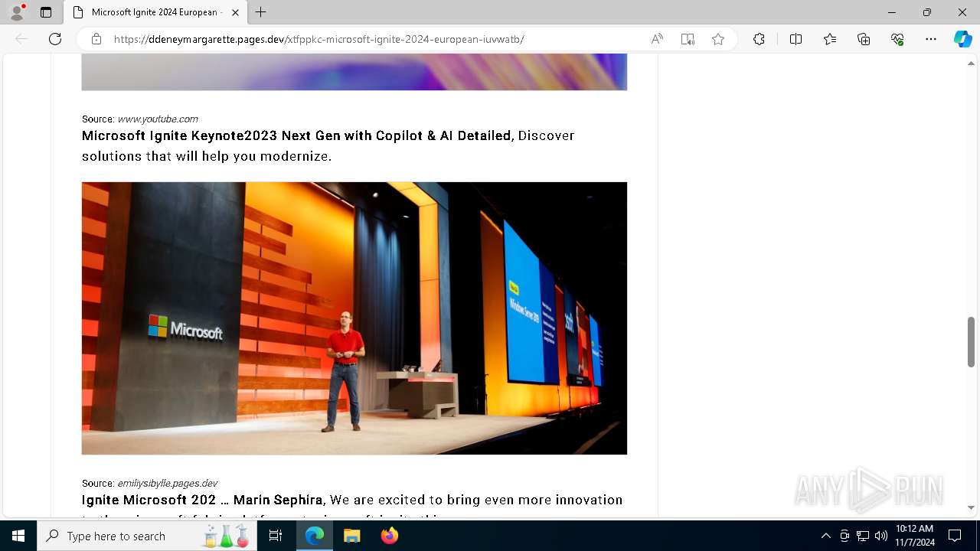The image size is (980, 551).
Task: Click the Ignite Microsoft 202 Marin Sephira heading
Action: (202, 500)
